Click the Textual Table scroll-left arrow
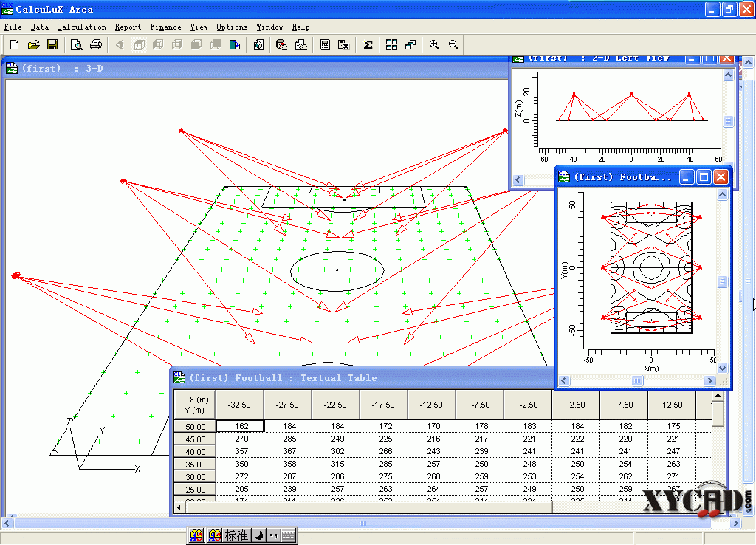The width and height of the screenshot is (756, 545). 179,507
